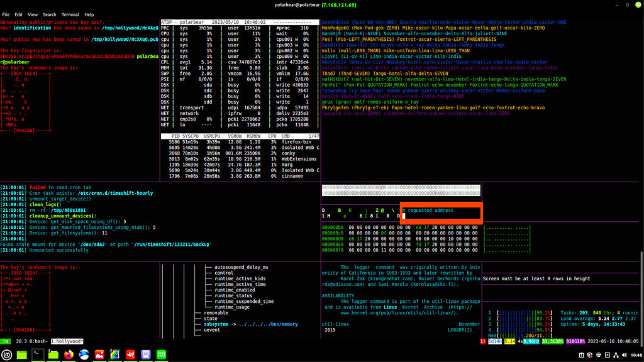Click the 'Screen must be at least 4 rows' message
This screenshot has height=362, width=644.
pyautogui.click(x=536, y=278)
